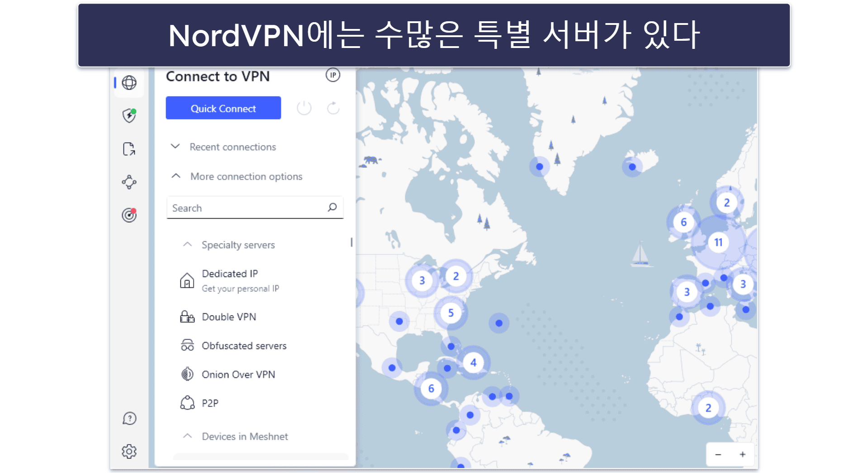The width and height of the screenshot is (868, 473).
Task: Click the Onion Over VPN icon
Action: 187,374
